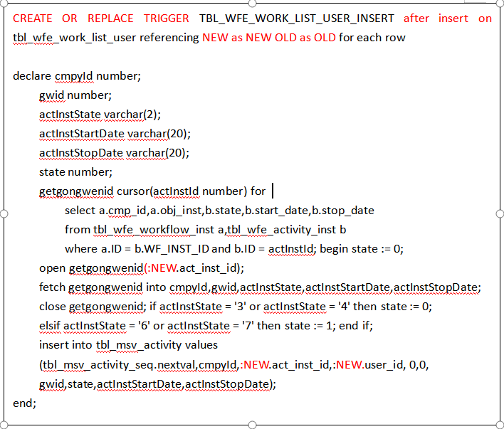Screen dimensions: 504x429
Task: Click the red TRIGGER keyword
Action: 166,18
